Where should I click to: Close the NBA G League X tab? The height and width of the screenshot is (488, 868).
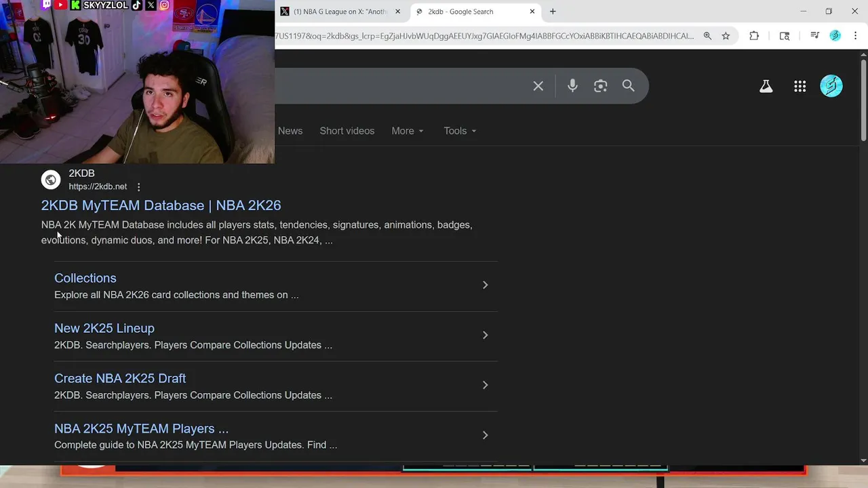(x=397, y=12)
